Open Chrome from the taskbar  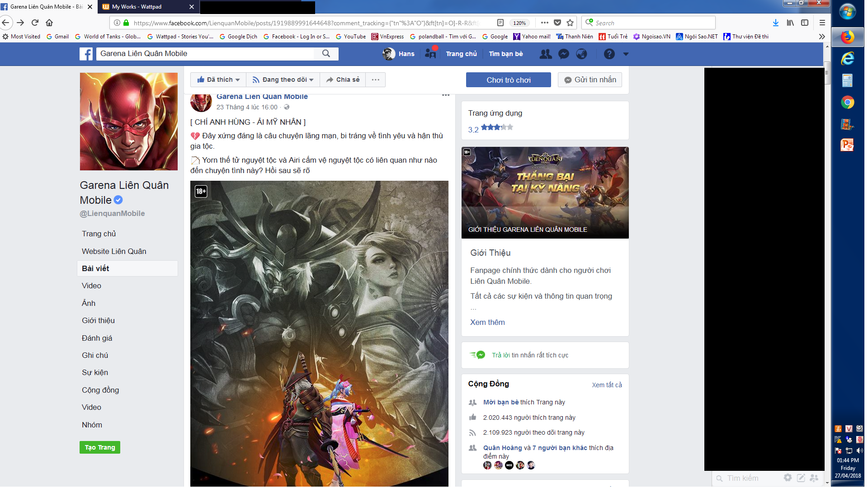point(848,103)
